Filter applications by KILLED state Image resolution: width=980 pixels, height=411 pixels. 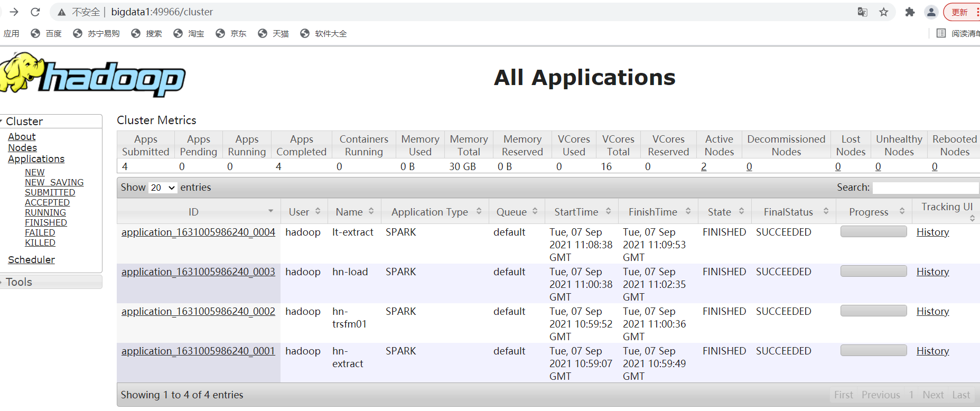(x=40, y=242)
